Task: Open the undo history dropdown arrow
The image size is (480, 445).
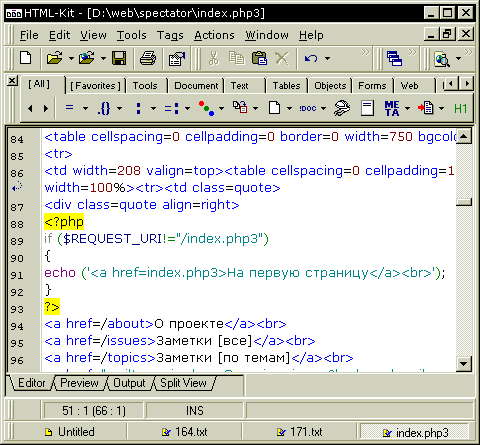Action: click(327, 59)
